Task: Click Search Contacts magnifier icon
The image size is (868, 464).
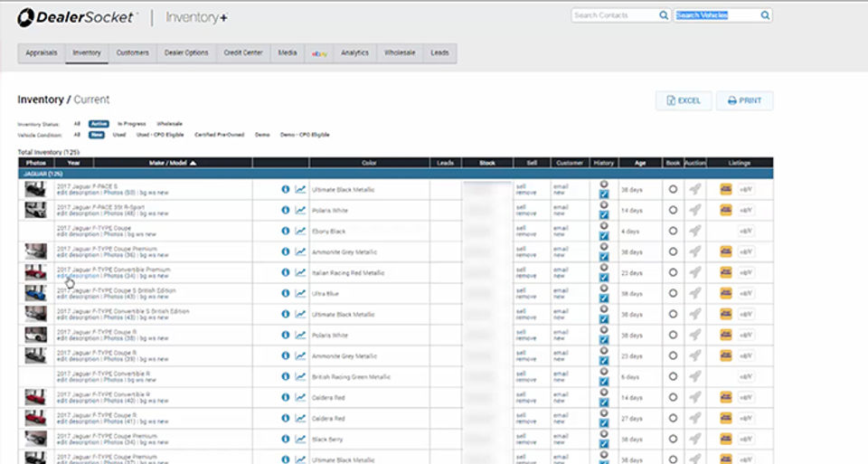Action: pos(663,15)
